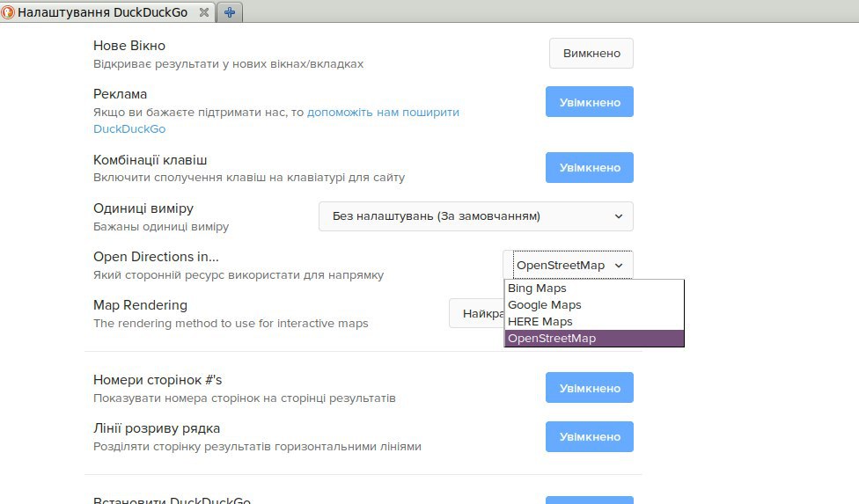Open a new tab with the plus icon
This screenshot has height=504, width=859.
230,12
